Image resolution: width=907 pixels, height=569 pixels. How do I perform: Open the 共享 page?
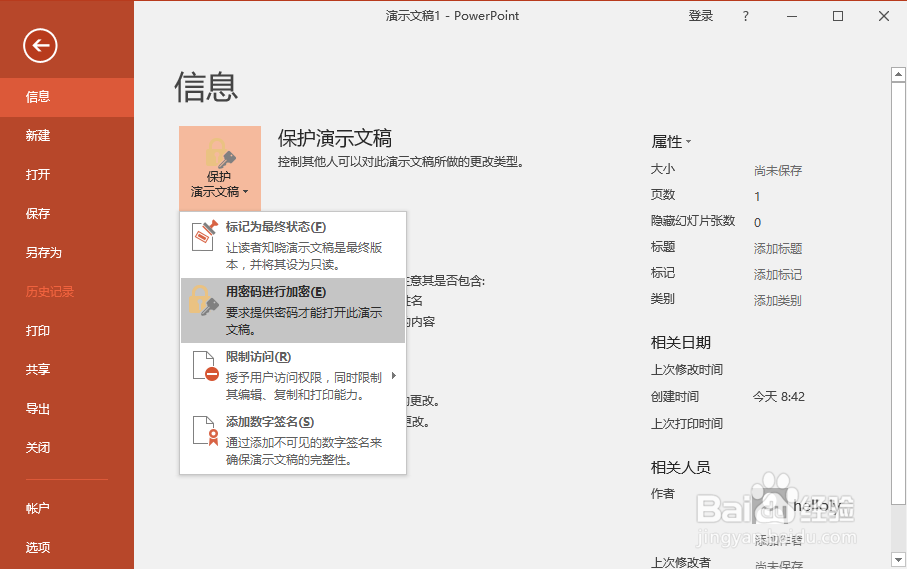click(x=67, y=370)
